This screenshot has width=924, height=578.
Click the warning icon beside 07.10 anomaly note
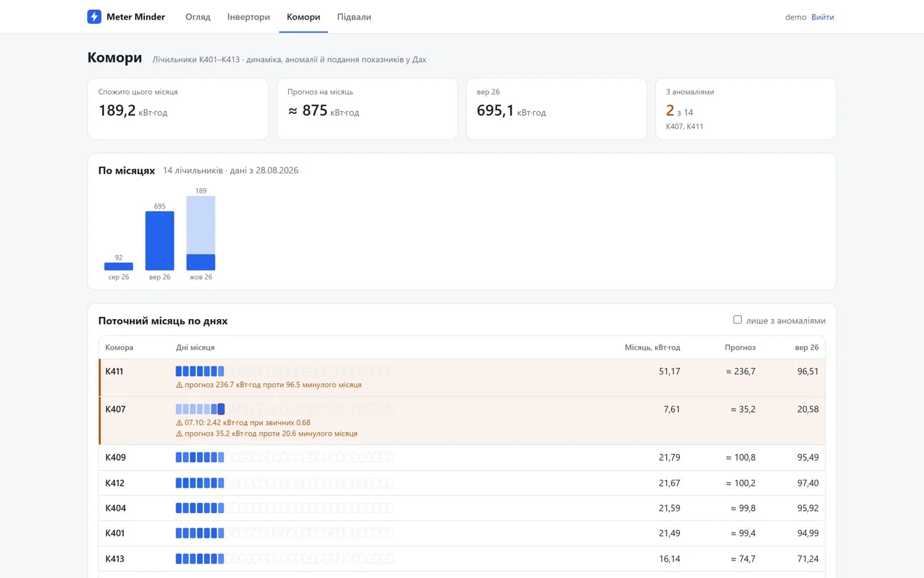coord(179,423)
